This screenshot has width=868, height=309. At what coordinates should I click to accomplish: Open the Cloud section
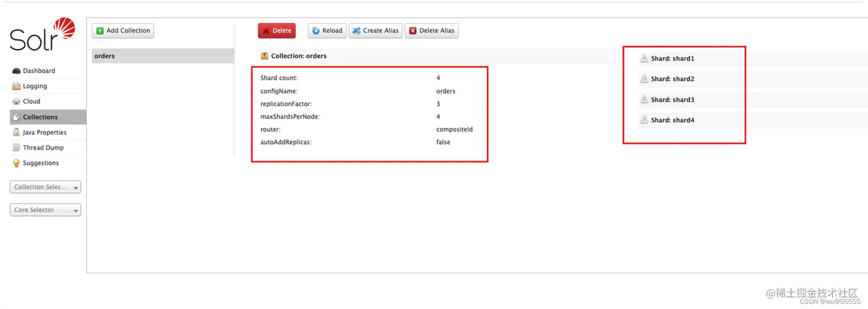(x=48, y=102)
